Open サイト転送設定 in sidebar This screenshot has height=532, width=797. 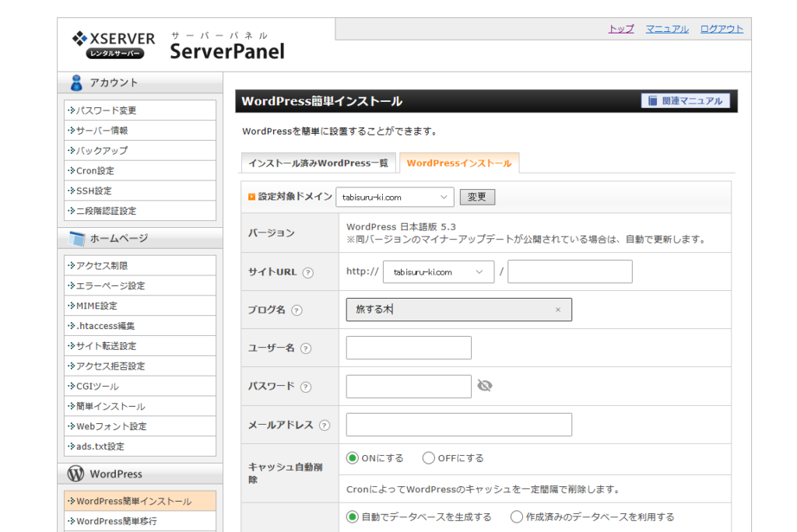click(140, 345)
